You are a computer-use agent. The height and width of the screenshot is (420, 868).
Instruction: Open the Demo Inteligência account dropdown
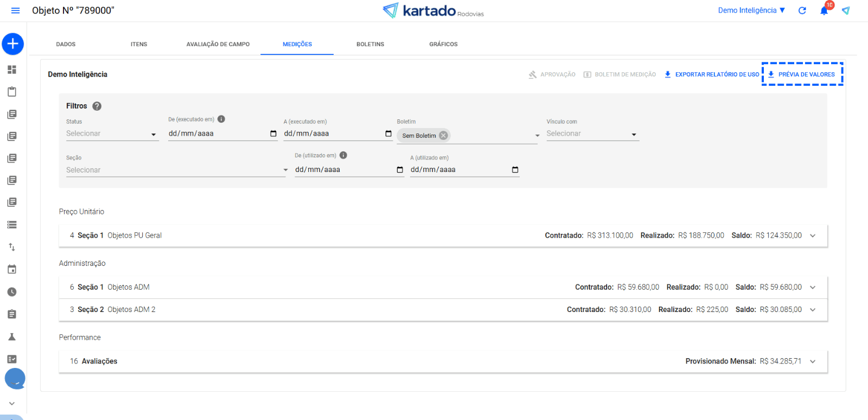click(751, 10)
